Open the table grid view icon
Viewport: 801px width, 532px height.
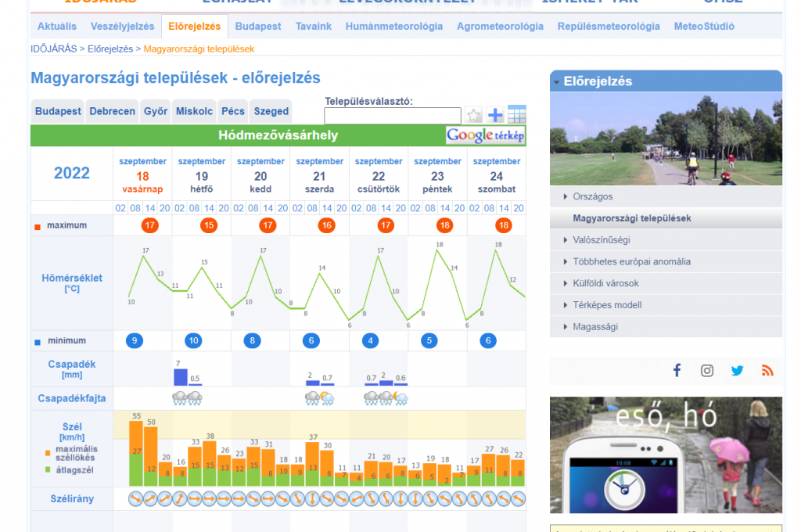516,115
